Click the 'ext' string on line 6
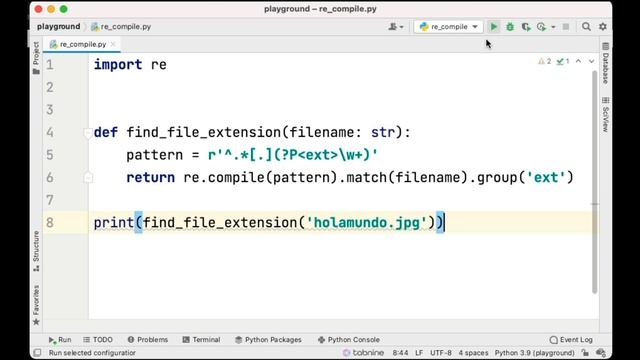Screen dimensions: 640x360 [546, 178]
